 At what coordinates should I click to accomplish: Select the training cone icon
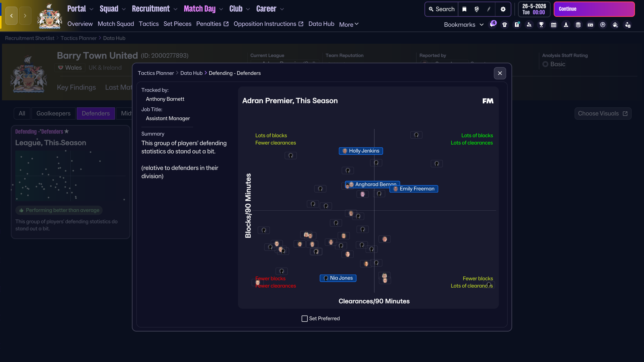pyautogui.click(x=566, y=25)
